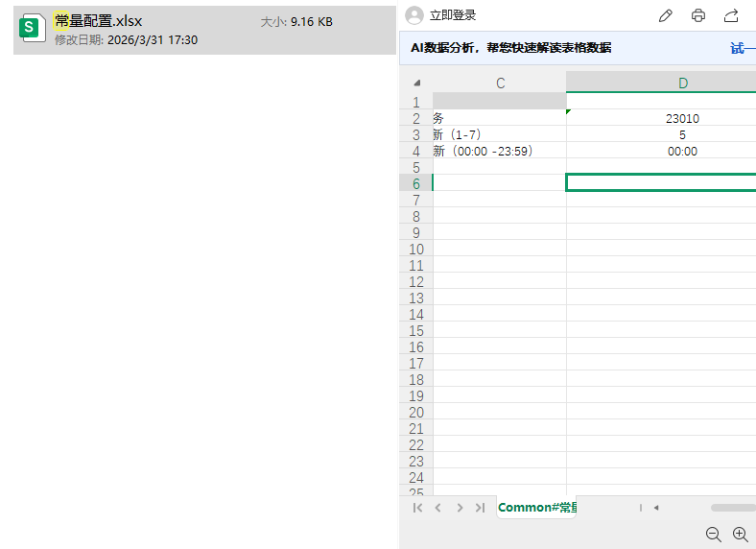Select column C header

(500, 84)
